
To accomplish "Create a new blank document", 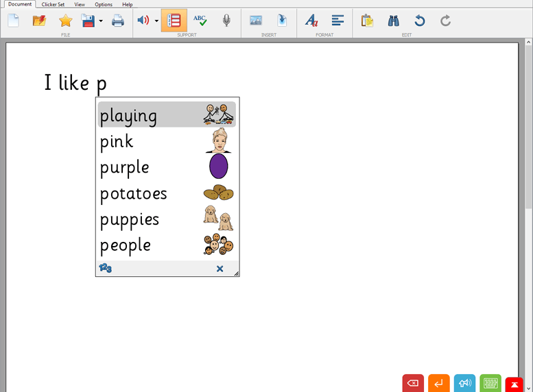I will coord(13,21).
